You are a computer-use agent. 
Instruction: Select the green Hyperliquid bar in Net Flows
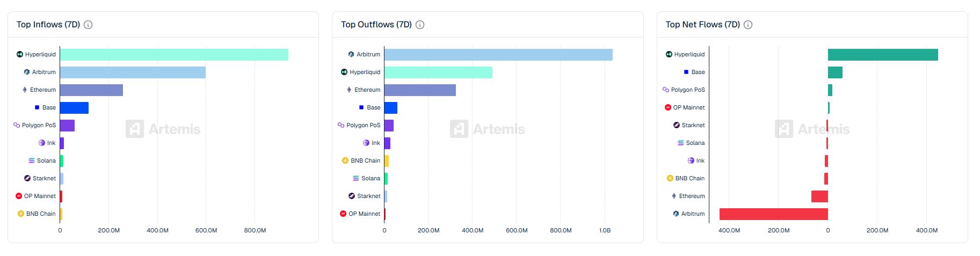[883, 55]
